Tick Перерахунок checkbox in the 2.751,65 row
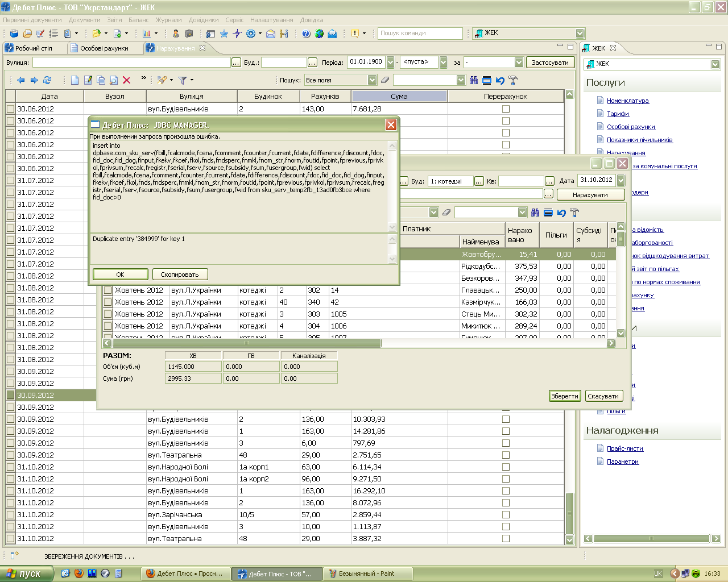728x582 pixels. coord(506,455)
